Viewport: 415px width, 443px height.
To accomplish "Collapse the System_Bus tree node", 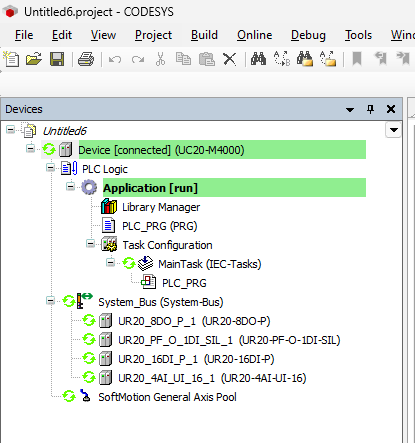I will pyautogui.click(x=50, y=301).
